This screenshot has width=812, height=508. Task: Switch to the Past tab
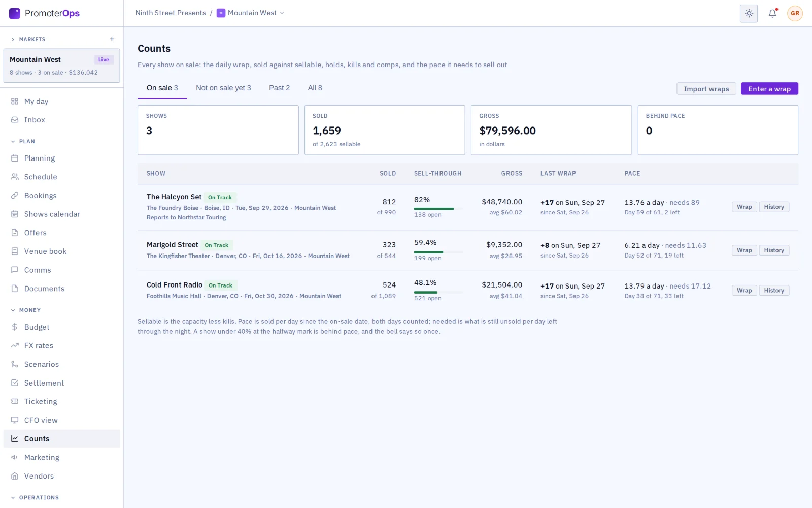pyautogui.click(x=279, y=88)
